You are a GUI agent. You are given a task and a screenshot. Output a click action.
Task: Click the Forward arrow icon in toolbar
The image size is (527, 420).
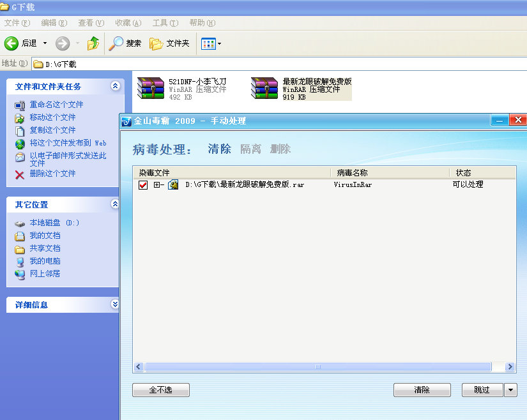(63, 43)
